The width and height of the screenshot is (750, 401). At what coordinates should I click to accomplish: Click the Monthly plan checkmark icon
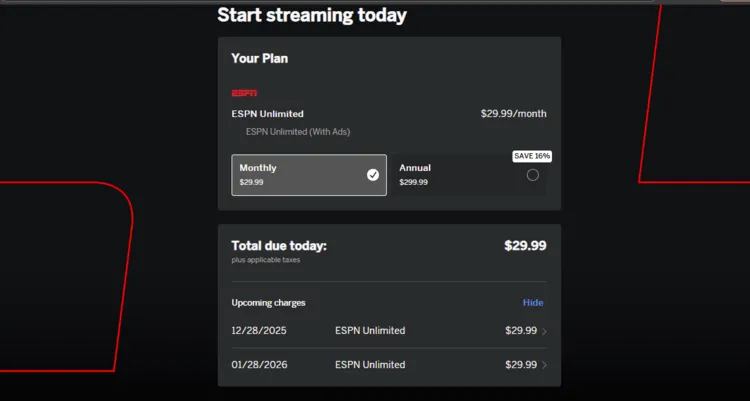point(373,175)
